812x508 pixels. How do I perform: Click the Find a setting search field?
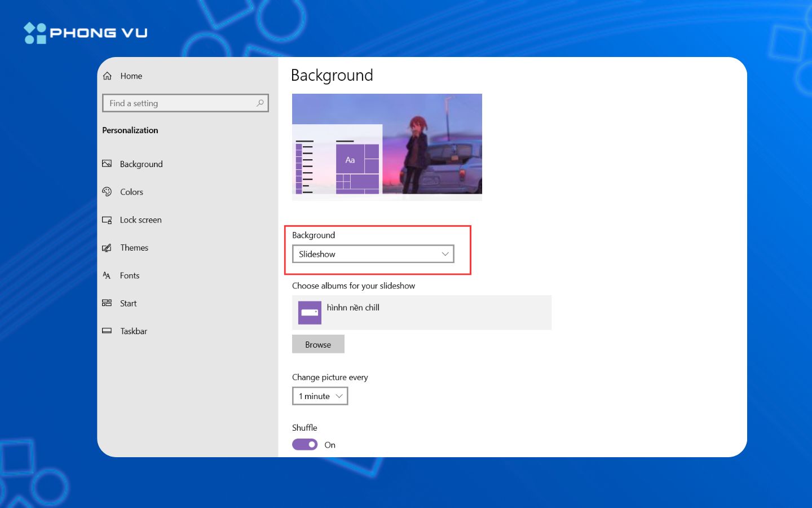(x=180, y=103)
